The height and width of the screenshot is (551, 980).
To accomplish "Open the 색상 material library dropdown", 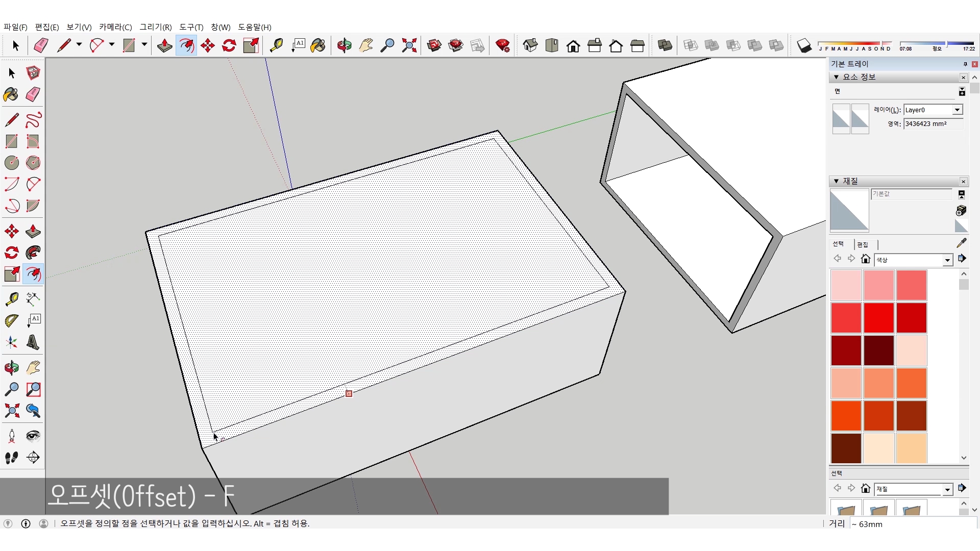I will (947, 260).
